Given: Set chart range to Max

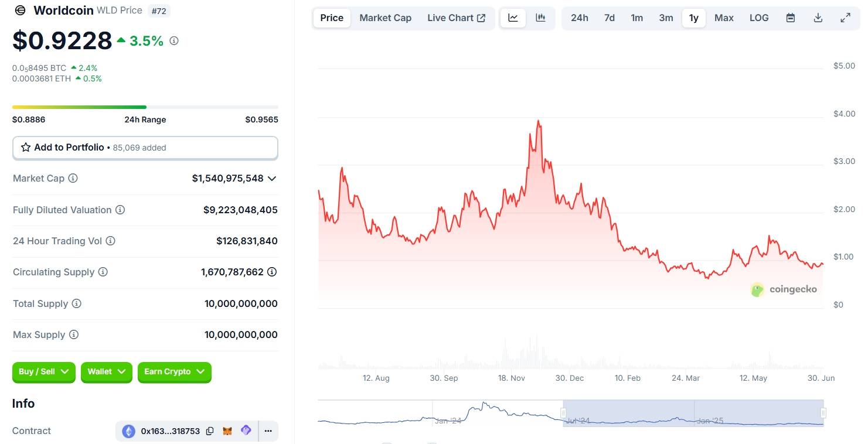Looking at the screenshot, I should (724, 18).
